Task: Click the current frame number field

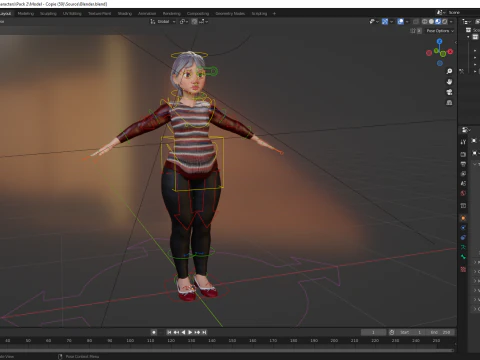Action: pos(373,332)
